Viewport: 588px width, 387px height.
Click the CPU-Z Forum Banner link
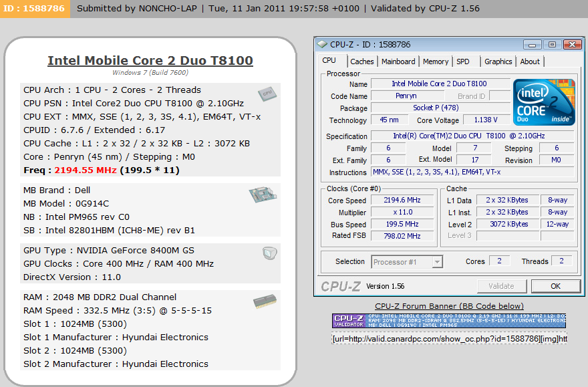coord(449,306)
